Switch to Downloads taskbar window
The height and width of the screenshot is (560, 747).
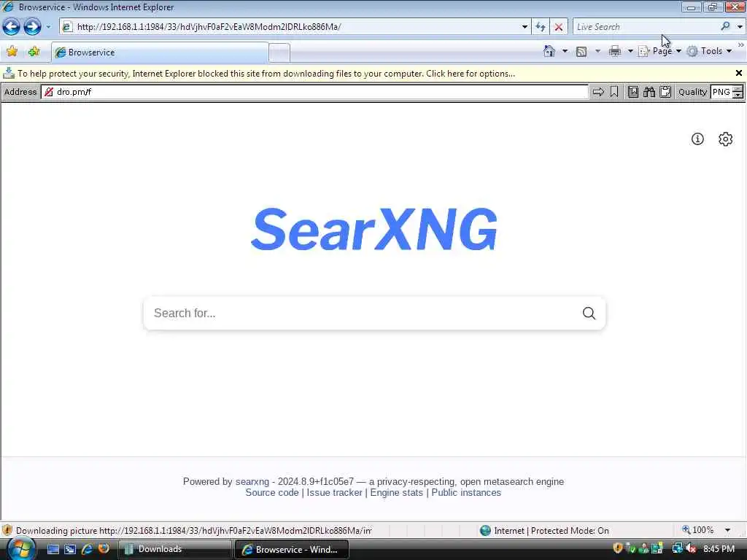click(174, 549)
